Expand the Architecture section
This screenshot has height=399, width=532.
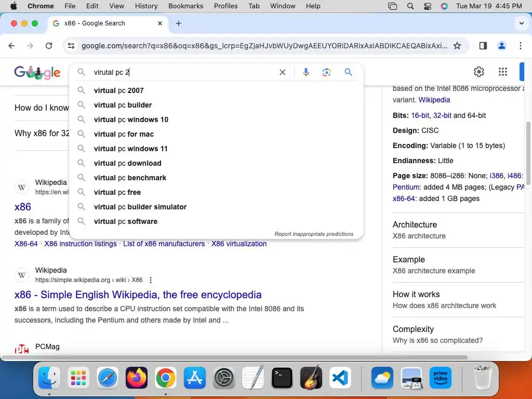[x=458, y=230]
